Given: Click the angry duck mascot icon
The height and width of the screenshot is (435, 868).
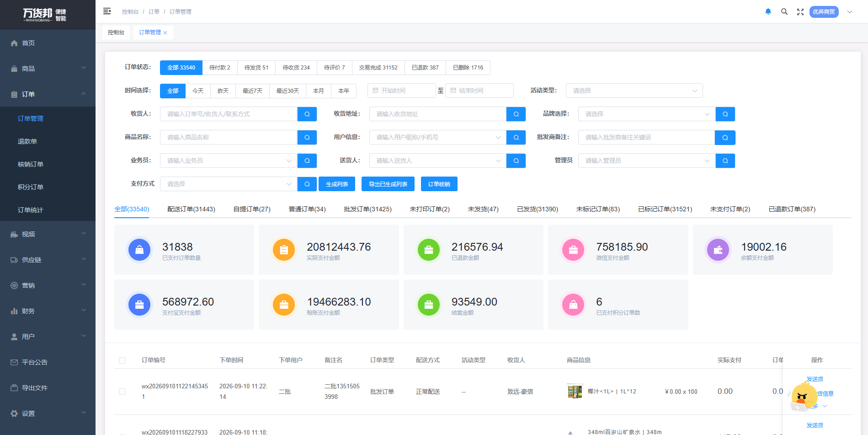Looking at the screenshot, I should click(x=803, y=396).
